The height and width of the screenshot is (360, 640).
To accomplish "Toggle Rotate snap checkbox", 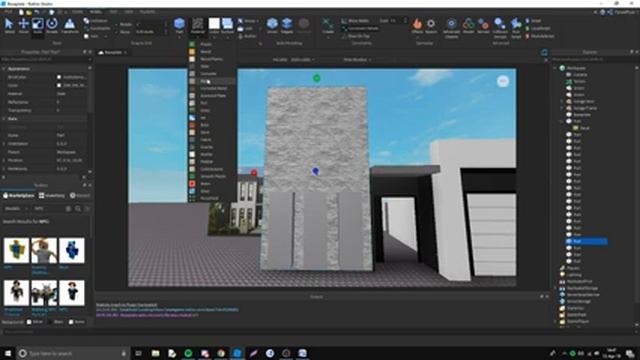I will coord(116,24).
